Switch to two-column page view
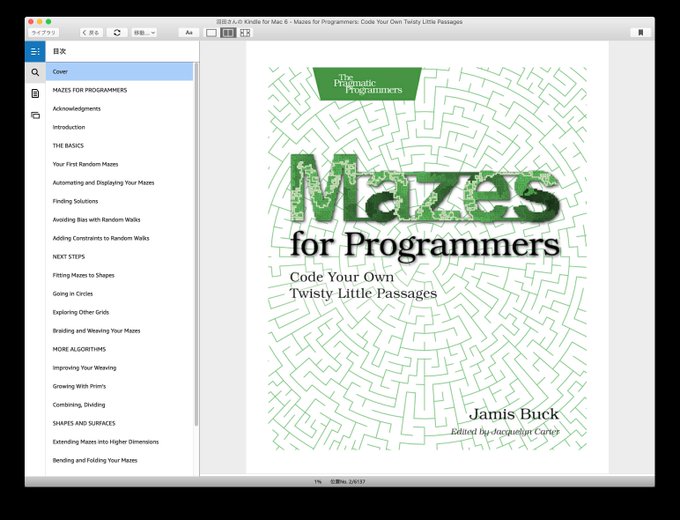Viewport: 680px width, 520px height. point(228,33)
